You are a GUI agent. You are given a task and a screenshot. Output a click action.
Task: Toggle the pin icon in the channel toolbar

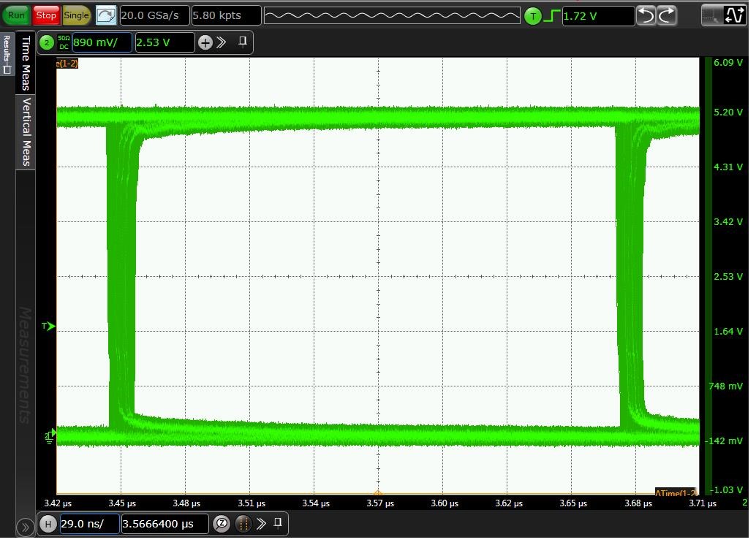[x=243, y=42]
